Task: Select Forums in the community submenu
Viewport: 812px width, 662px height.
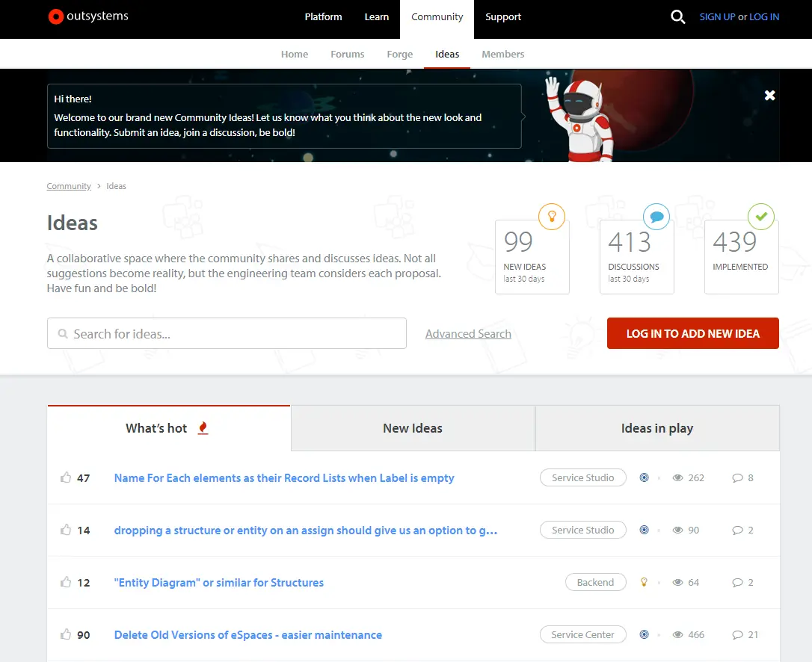Action: [348, 55]
